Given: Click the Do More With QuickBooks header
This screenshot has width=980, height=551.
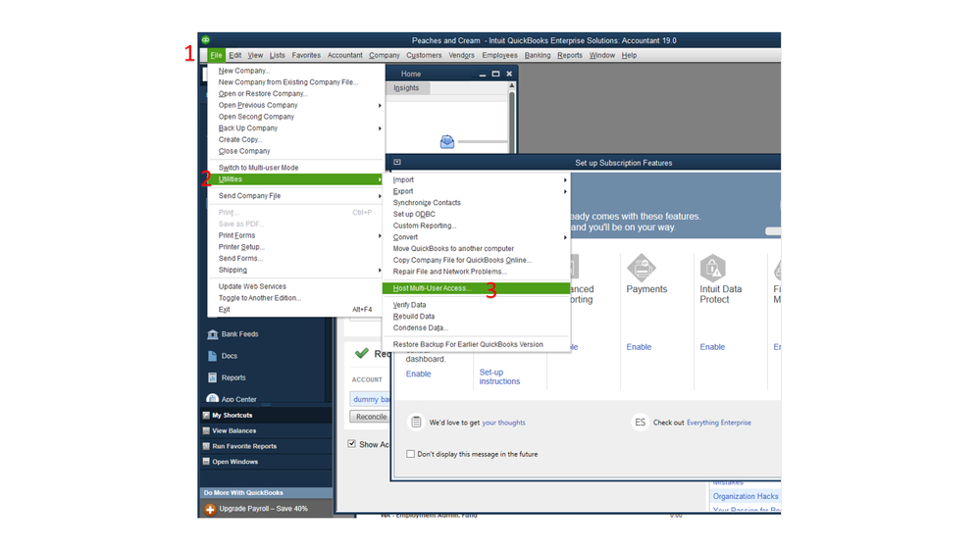Looking at the screenshot, I should point(266,493).
